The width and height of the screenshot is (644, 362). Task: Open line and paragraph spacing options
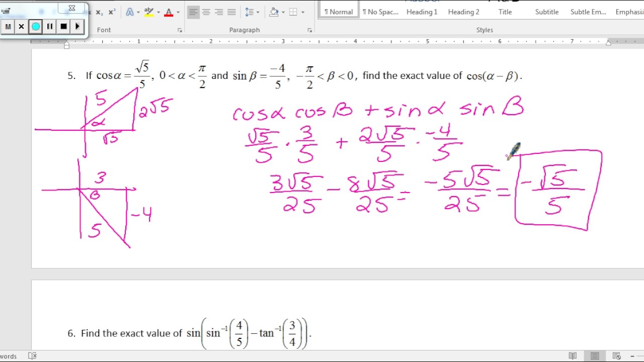click(249, 12)
